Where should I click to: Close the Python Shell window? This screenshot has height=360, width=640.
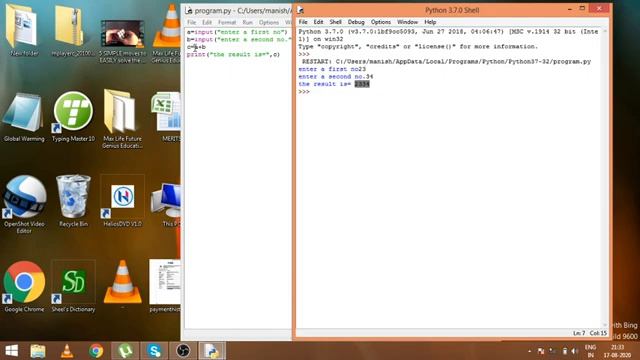click(599, 9)
